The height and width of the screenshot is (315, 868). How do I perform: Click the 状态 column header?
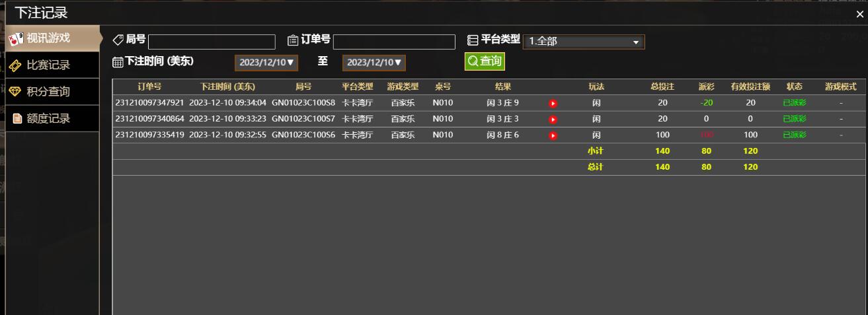(x=795, y=87)
